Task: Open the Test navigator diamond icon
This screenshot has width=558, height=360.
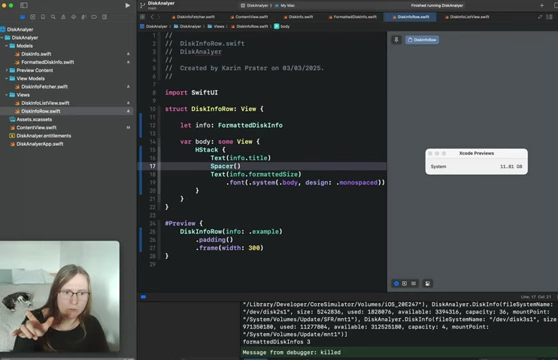Action: tap(74, 17)
